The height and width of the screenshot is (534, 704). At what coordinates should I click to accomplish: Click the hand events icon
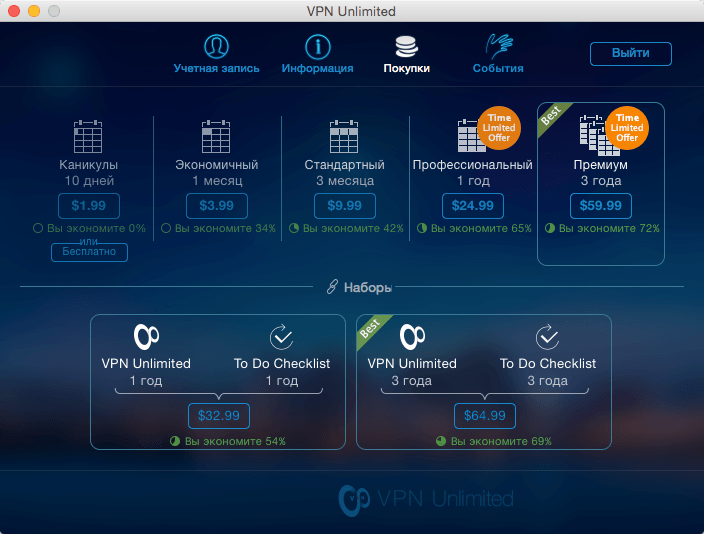pos(499,46)
